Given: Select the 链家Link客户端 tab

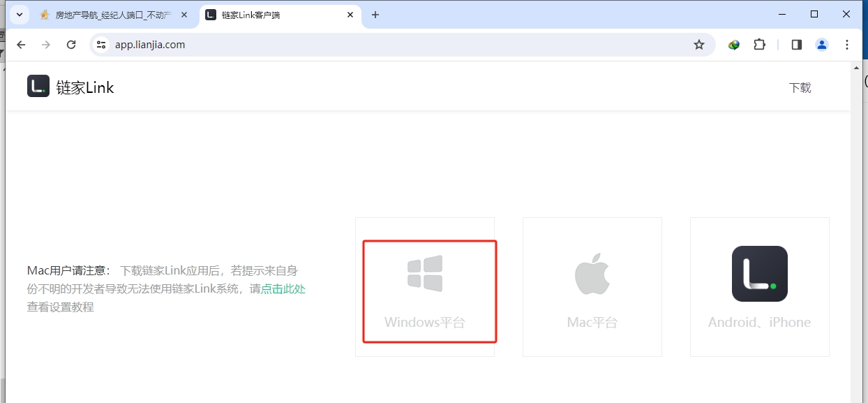Looking at the screenshot, I should tap(280, 15).
